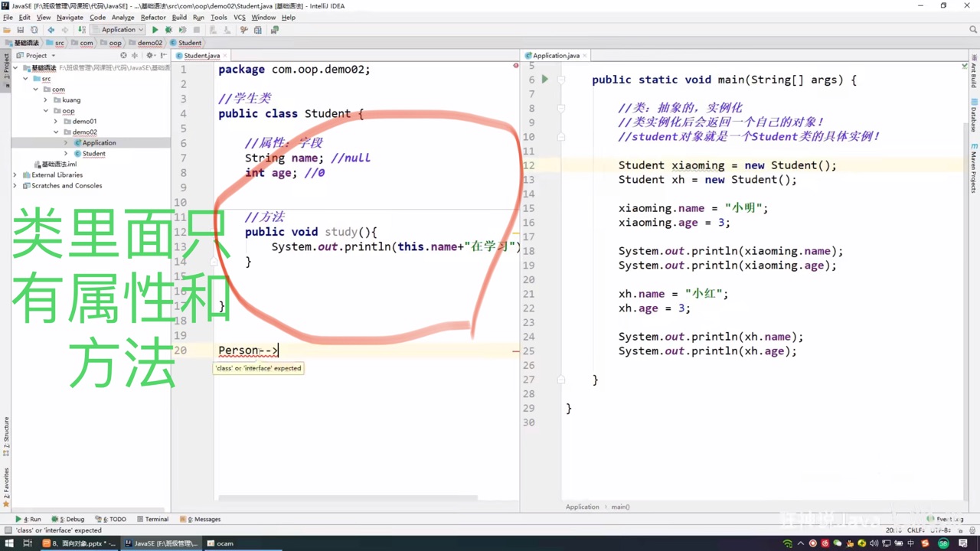Image resolution: width=980 pixels, height=551 pixels.
Task: Start debugging with the bug icon
Action: [x=169, y=30]
